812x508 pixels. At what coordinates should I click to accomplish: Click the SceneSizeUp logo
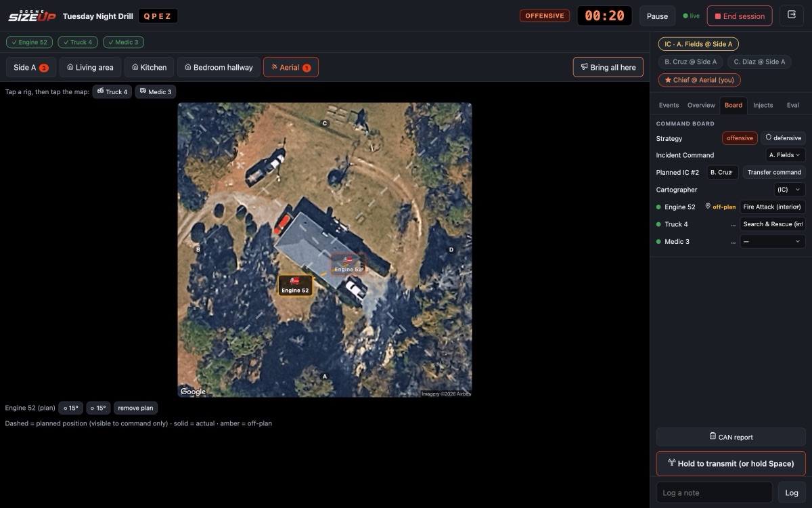(32, 16)
